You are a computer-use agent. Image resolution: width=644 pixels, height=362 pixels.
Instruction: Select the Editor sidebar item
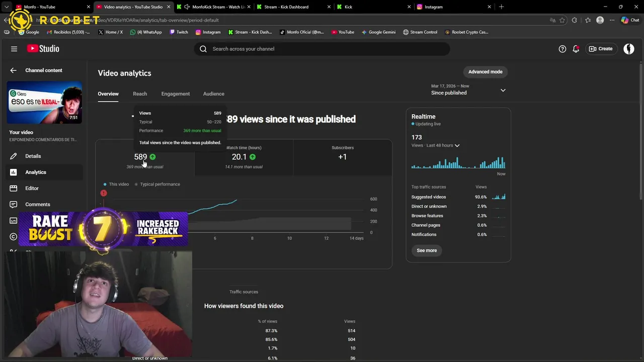click(x=44, y=189)
